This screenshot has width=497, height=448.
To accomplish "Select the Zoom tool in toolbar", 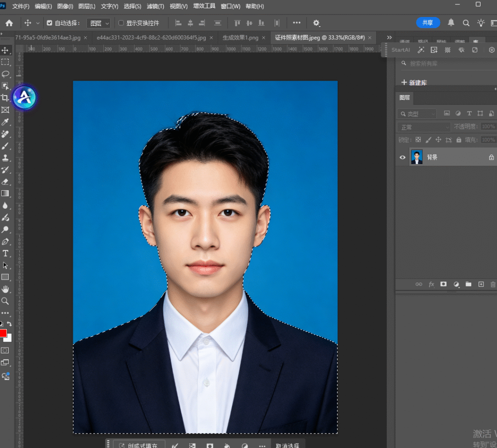I will (5, 301).
